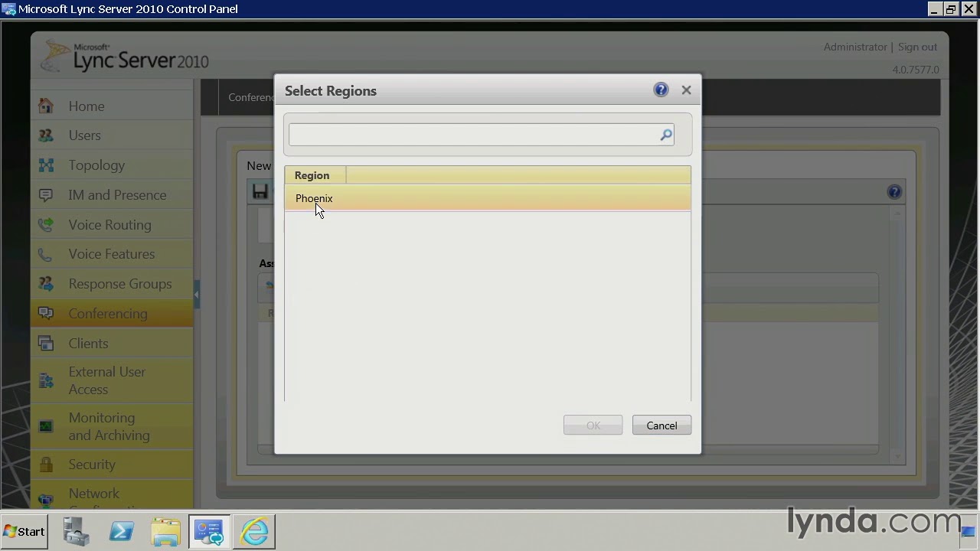The width and height of the screenshot is (980, 551).
Task: Click the magnifier search icon
Action: [666, 135]
